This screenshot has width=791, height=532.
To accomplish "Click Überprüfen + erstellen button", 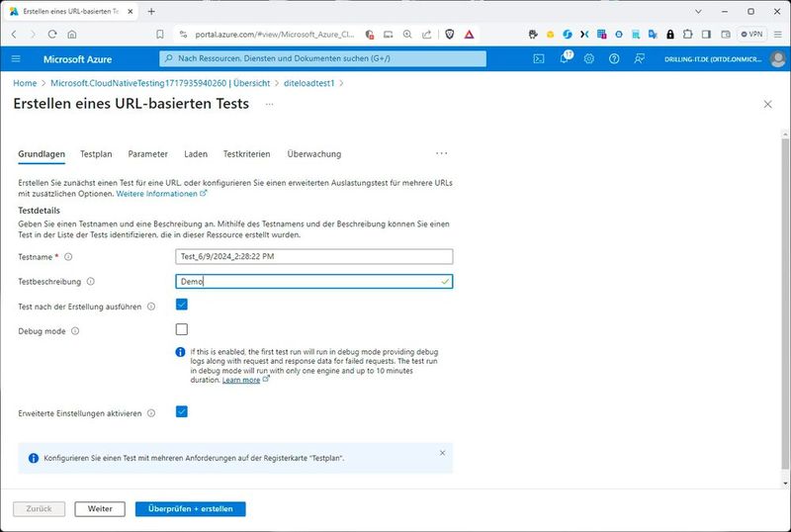I will 190,509.
